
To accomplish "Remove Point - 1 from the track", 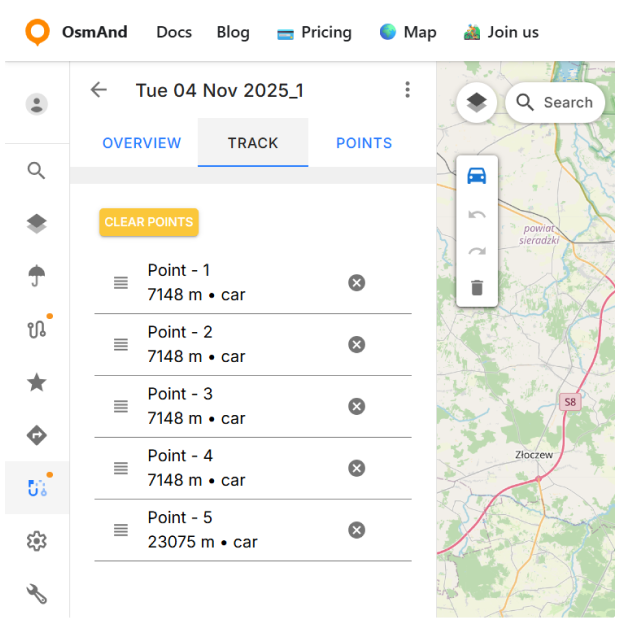I will click(356, 283).
